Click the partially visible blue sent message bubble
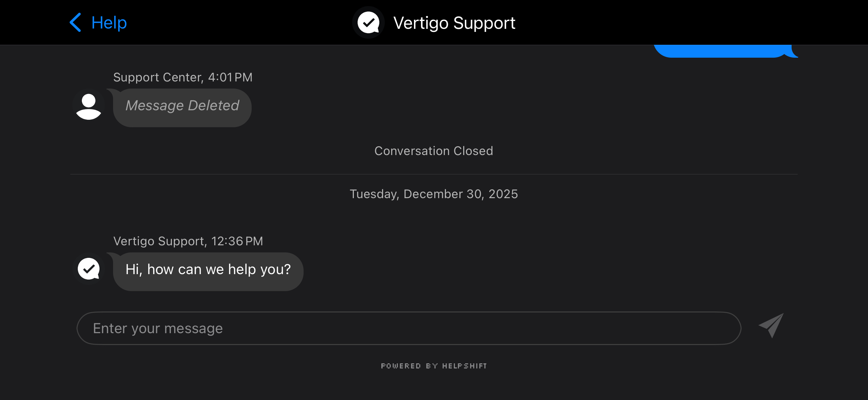This screenshot has width=868, height=400. point(720,51)
